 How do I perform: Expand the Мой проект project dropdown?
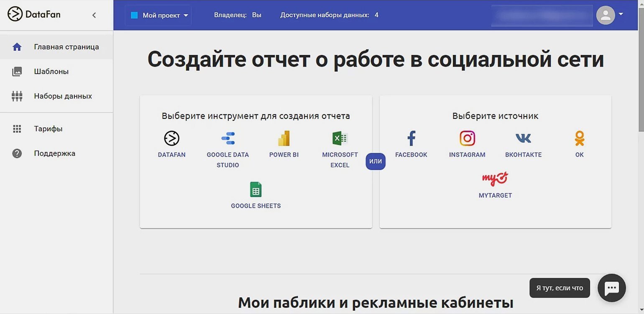click(158, 15)
